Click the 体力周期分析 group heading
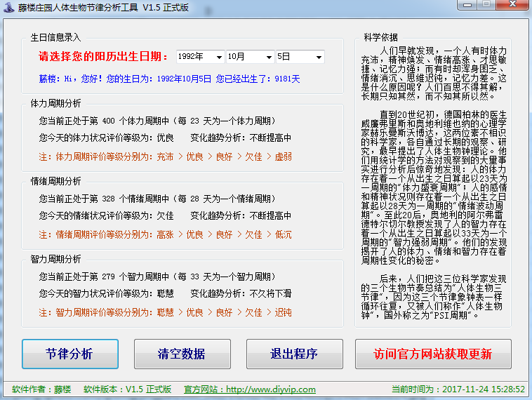 pyautogui.click(x=55, y=103)
